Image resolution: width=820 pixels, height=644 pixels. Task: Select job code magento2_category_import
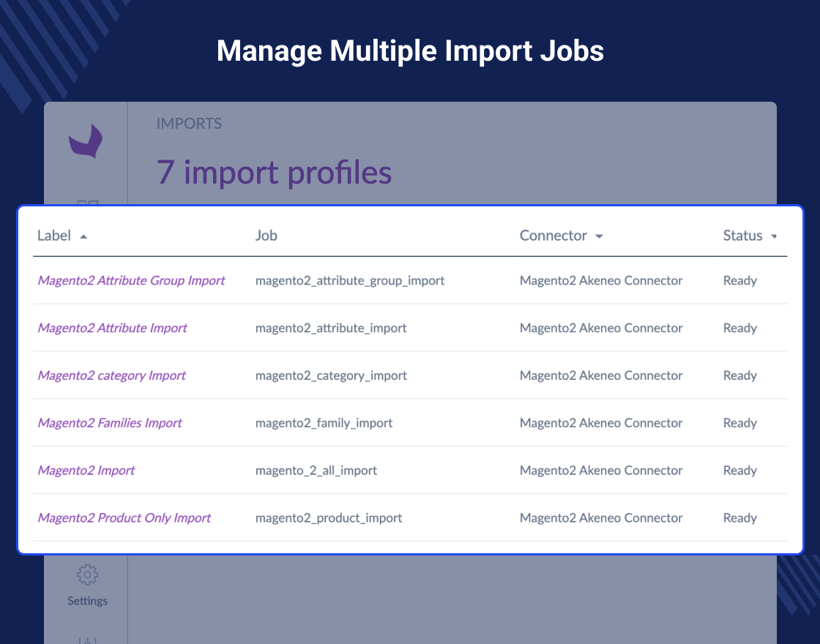coord(331,376)
